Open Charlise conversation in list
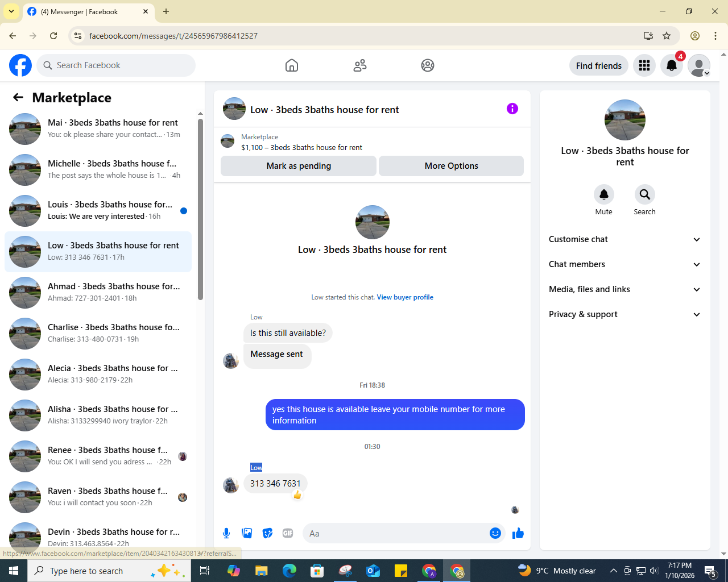 [98, 334]
